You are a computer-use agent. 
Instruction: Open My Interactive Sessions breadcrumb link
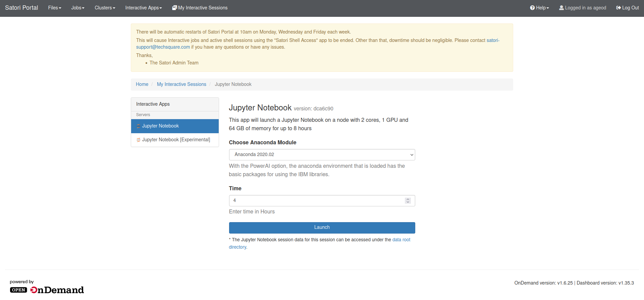(181, 84)
